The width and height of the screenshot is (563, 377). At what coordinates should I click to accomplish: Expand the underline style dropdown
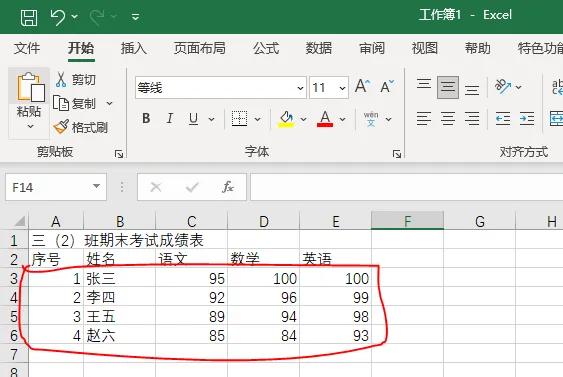pos(211,119)
